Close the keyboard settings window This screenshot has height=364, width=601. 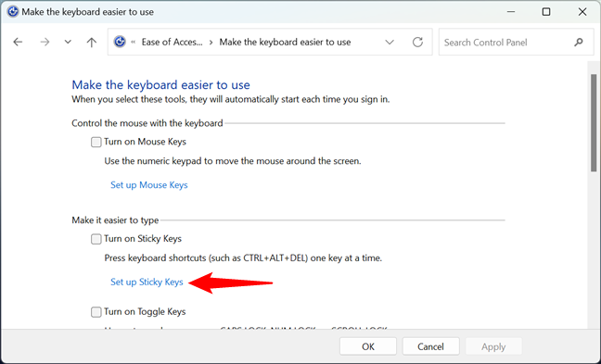click(582, 12)
